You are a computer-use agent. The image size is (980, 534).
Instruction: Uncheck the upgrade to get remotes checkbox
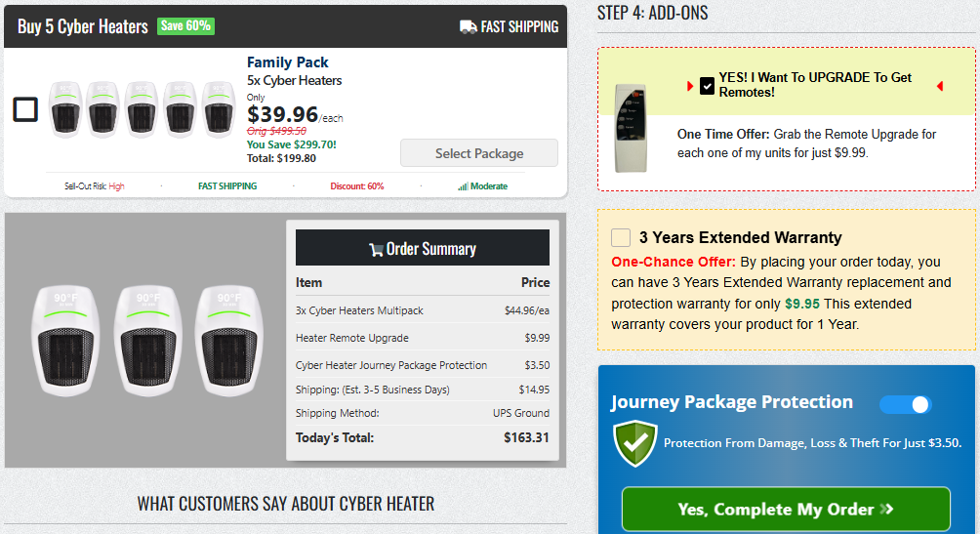click(707, 86)
